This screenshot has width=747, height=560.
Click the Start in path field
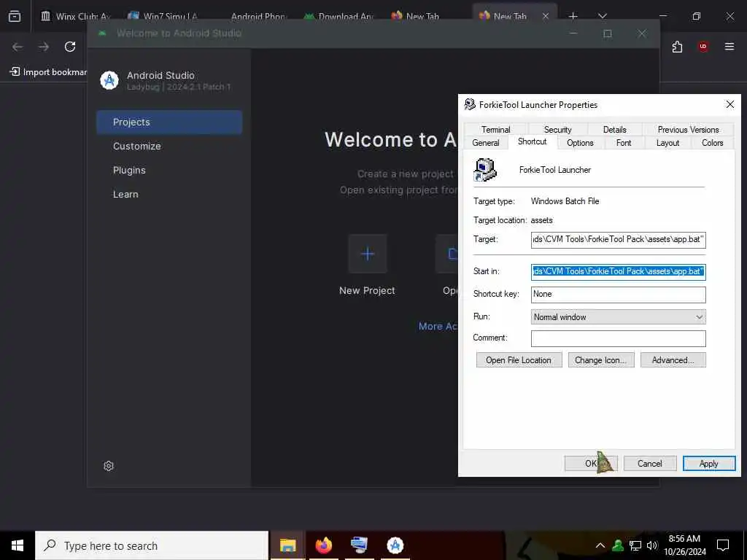click(x=618, y=271)
